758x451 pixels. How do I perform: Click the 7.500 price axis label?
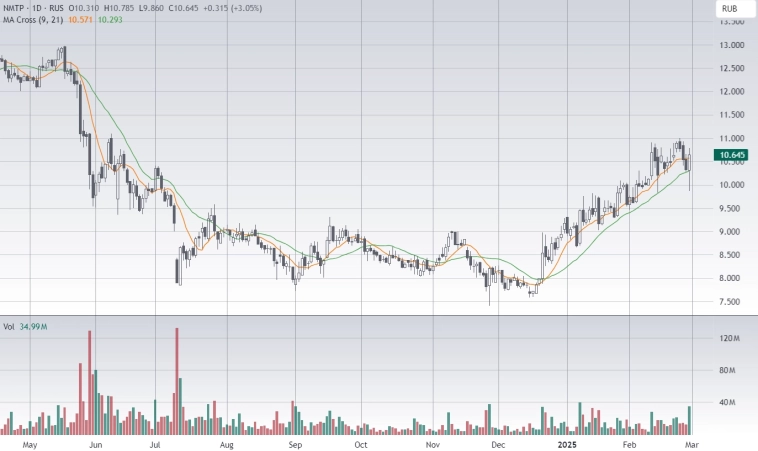point(730,302)
